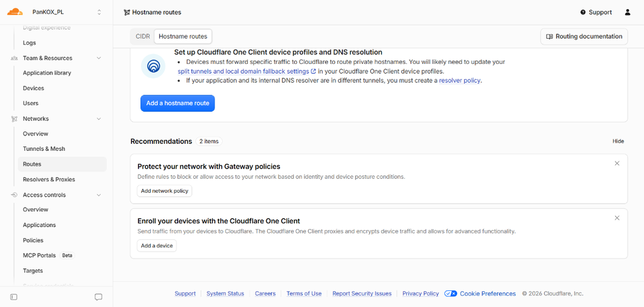Open the feedback chat icon
Screen dimensions: 644x307
[99, 297]
